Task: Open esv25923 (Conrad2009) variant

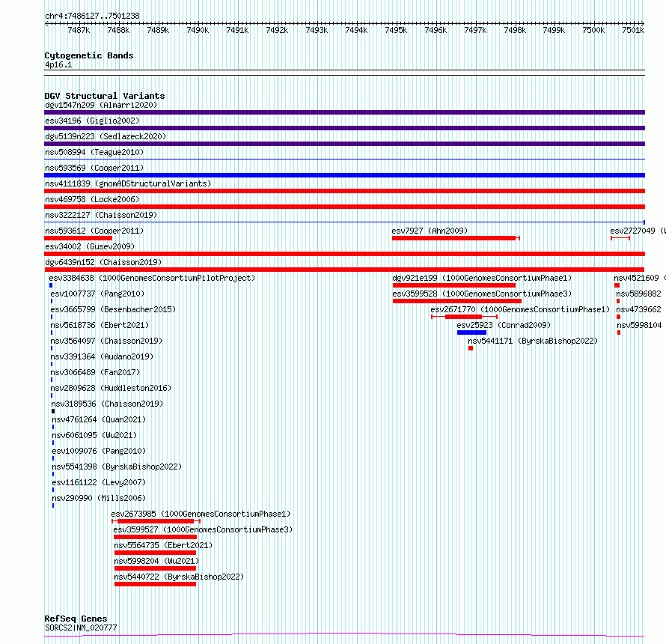Action: [504, 325]
